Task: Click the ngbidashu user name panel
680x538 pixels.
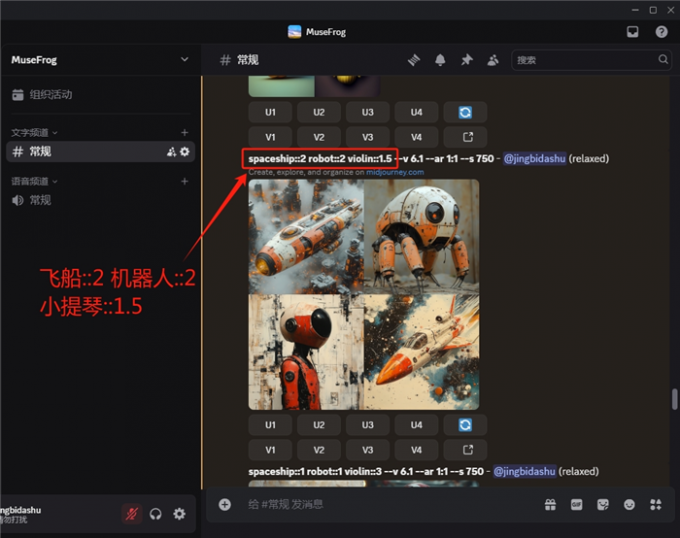Action: (21, 514)
